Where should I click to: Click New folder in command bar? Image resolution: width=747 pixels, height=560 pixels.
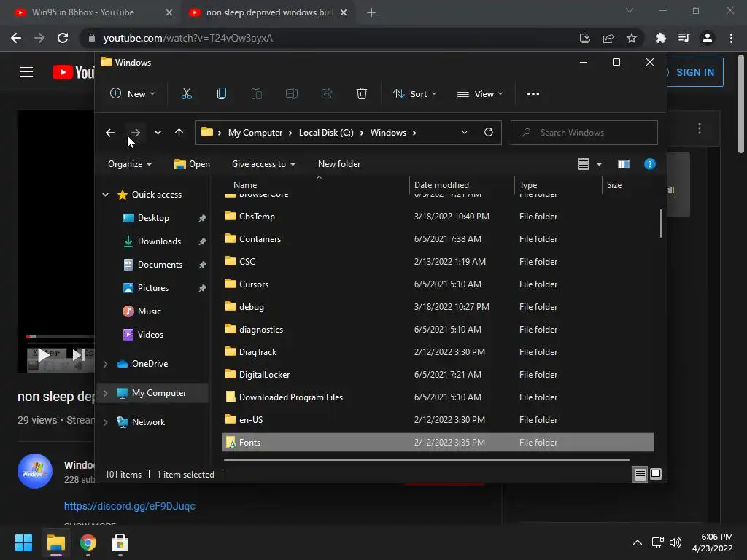tap(339, 164)
